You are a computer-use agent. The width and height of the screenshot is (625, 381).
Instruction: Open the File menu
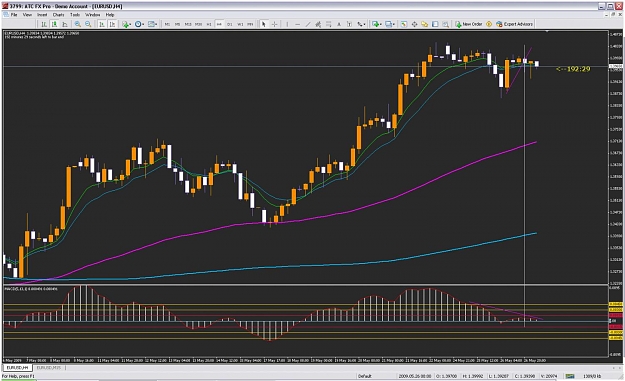(x=14, y=14)
